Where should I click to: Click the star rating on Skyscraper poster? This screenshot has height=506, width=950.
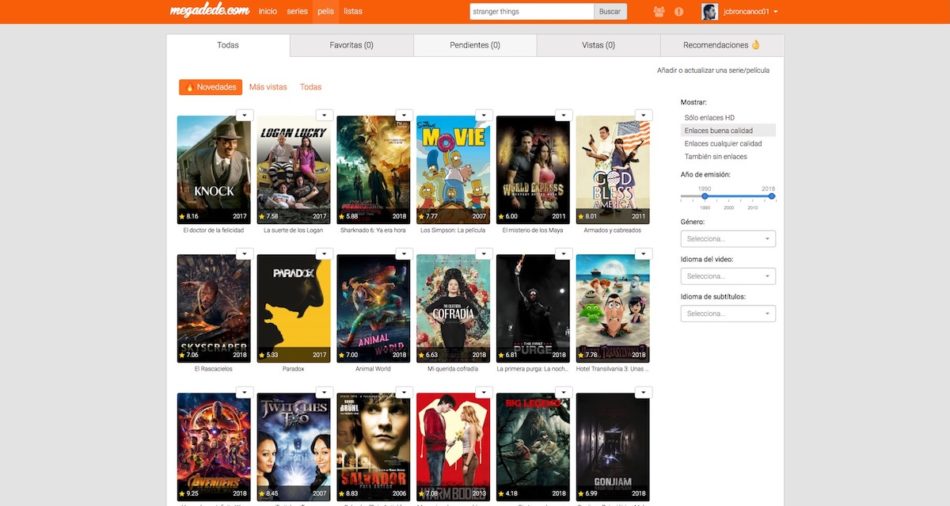182,355
